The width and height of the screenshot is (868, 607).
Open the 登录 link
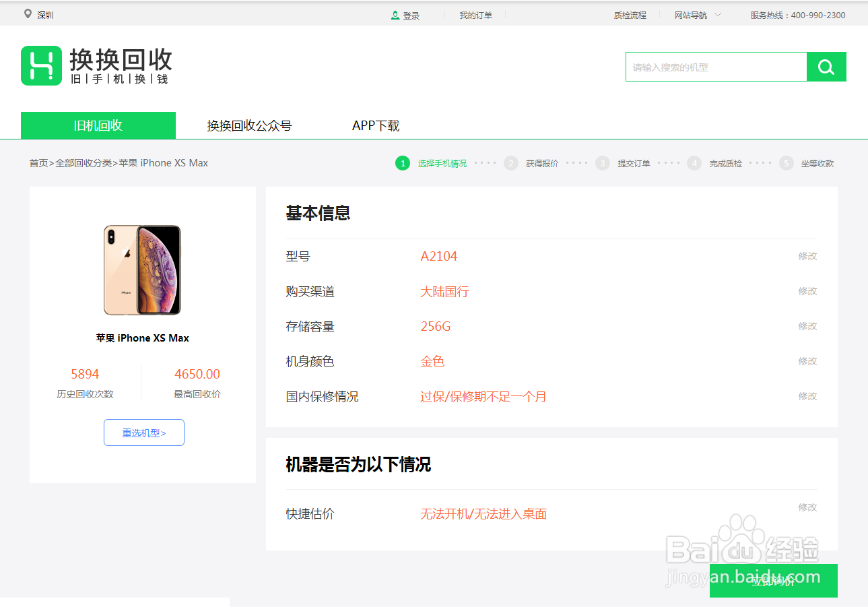(411, 15)
